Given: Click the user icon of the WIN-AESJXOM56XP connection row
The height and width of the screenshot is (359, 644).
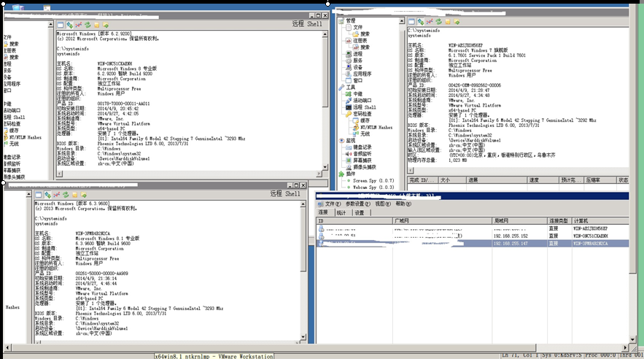Looking at the screenshot, I should [321, 228].
